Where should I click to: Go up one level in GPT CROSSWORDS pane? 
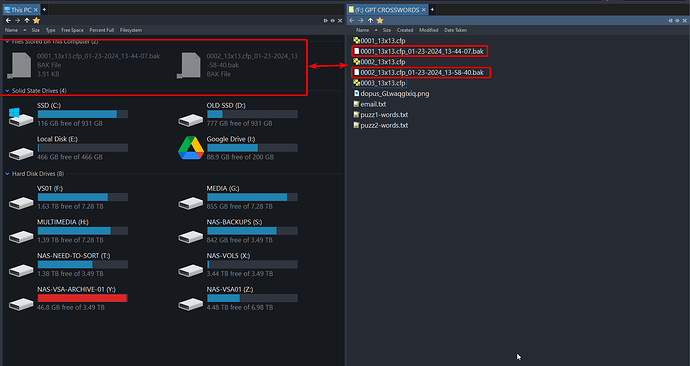tap(370, 20)
